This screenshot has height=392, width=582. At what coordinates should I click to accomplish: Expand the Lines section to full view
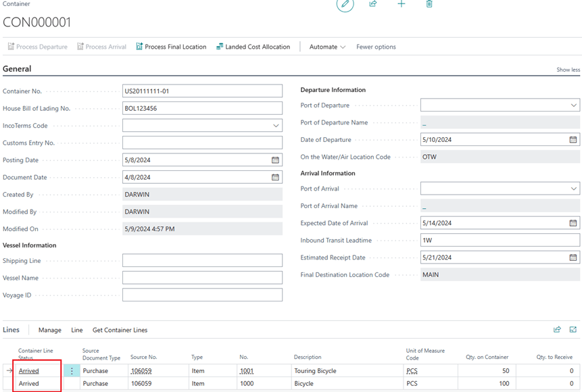pyautogui.click(x=573, y=330)
